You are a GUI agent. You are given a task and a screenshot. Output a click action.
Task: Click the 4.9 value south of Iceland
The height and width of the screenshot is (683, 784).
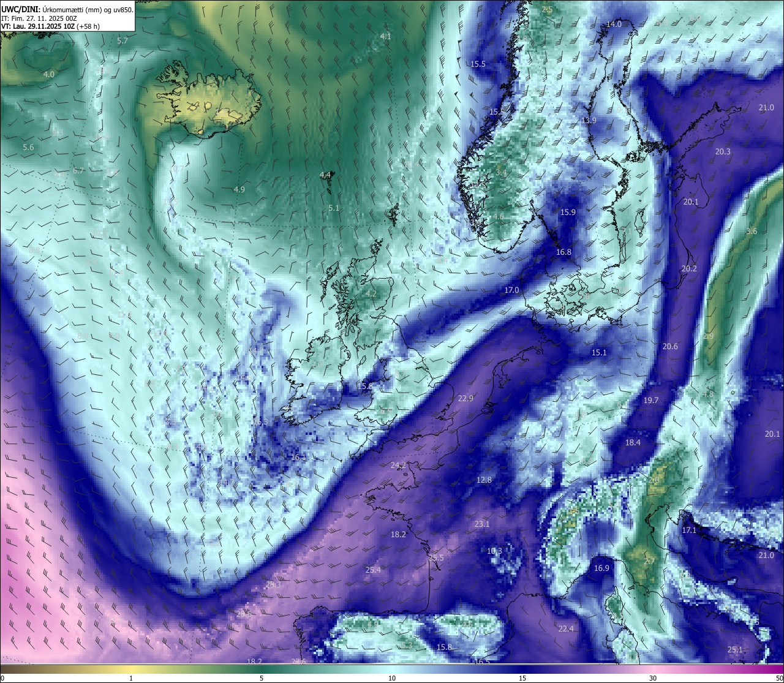click(239, 190)
